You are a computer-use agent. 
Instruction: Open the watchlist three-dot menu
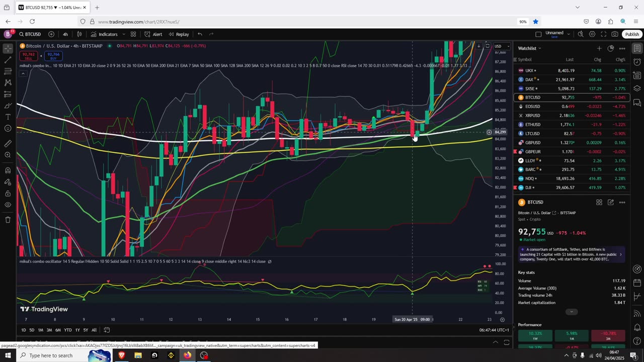pos(622,48)
